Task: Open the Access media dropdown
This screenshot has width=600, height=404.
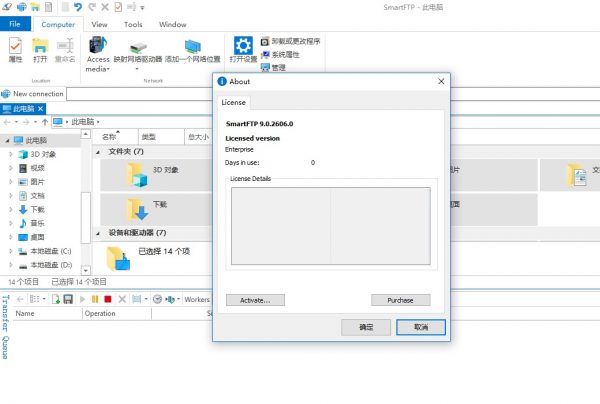Action: tap(98, 54)
